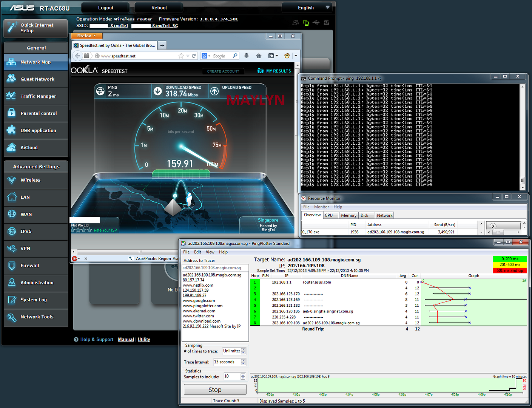Image resolution: width=532 pixels, height=408 pixels.
Task: Open Address to Trace dropdown in PingPlotter
Action: pyautogui.click(x=215, y=268)
